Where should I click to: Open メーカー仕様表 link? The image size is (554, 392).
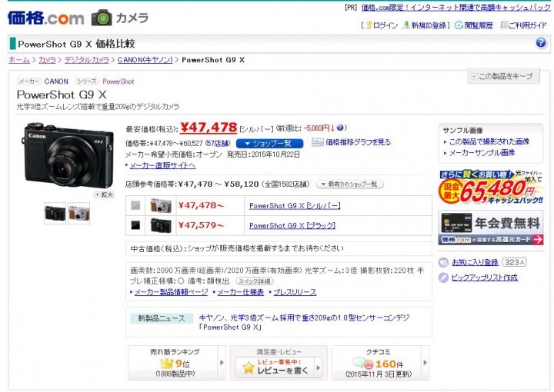240,292
